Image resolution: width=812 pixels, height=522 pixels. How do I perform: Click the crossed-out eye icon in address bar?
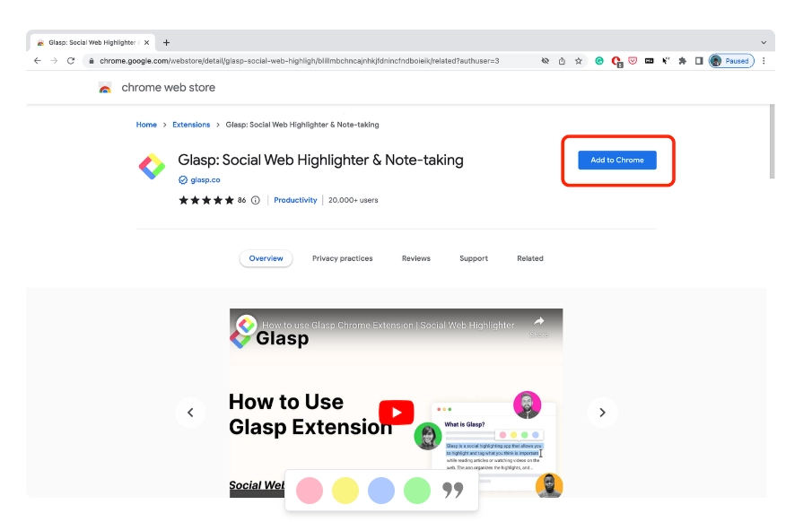(x=546, y=61)
